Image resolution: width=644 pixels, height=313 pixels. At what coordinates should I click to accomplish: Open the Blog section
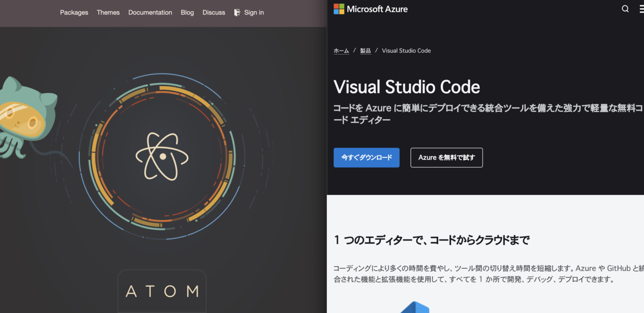click(x=187, y=12)
